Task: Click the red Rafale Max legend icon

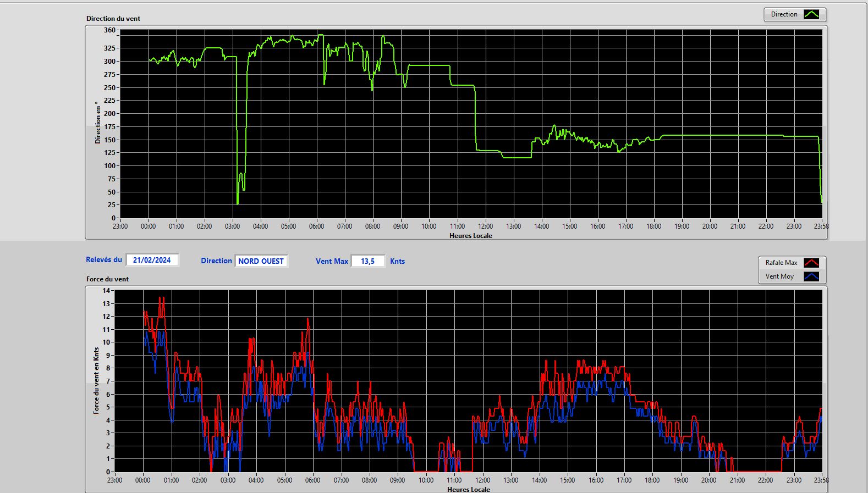Action: click(811, 263)
